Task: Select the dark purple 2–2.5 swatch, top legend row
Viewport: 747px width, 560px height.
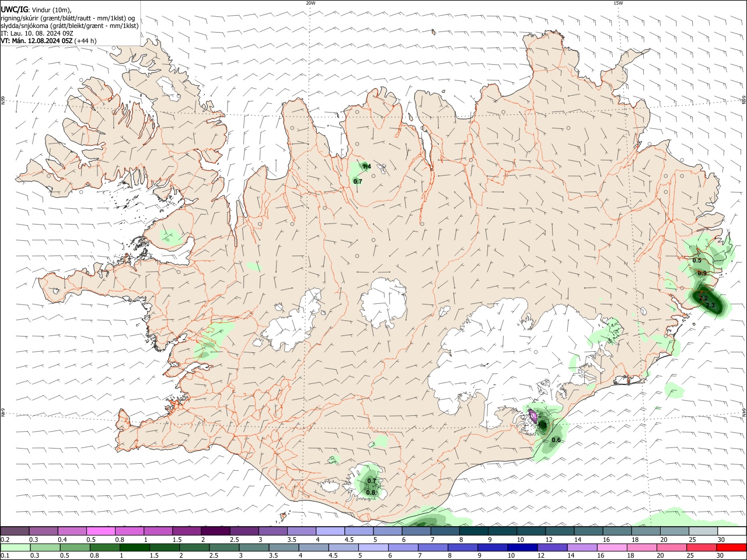Action: tap(215, 531)
